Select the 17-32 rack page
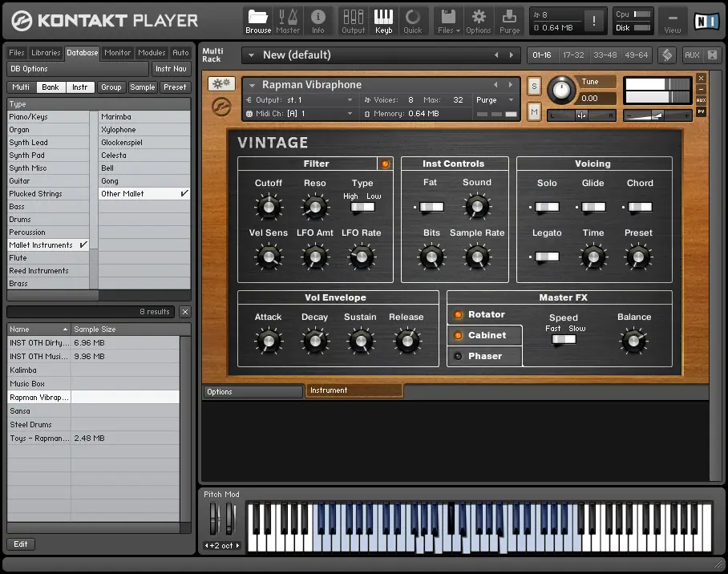The height and width of the screenshot is (574, 728). (x=573, y=55)
